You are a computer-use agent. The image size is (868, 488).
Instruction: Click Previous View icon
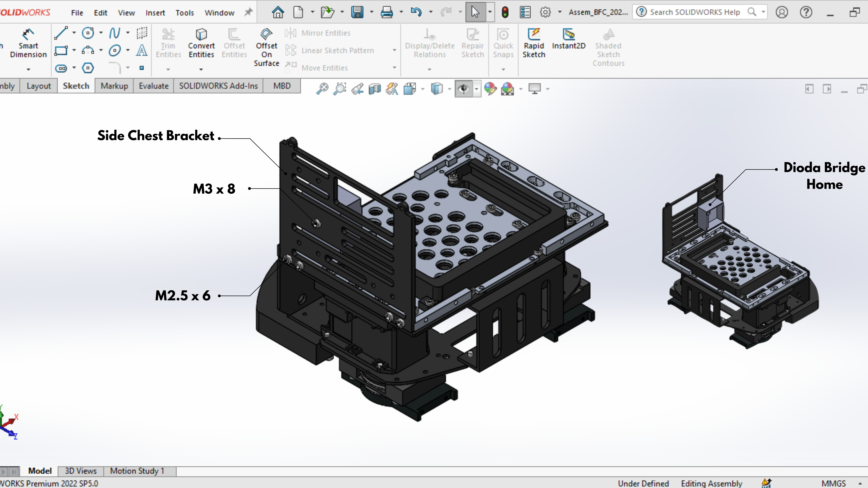coord(357,89)
